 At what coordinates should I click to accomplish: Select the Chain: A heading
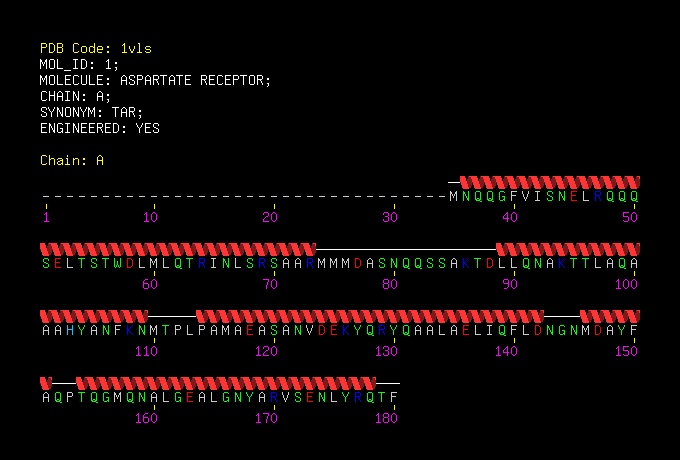[72, 160]
